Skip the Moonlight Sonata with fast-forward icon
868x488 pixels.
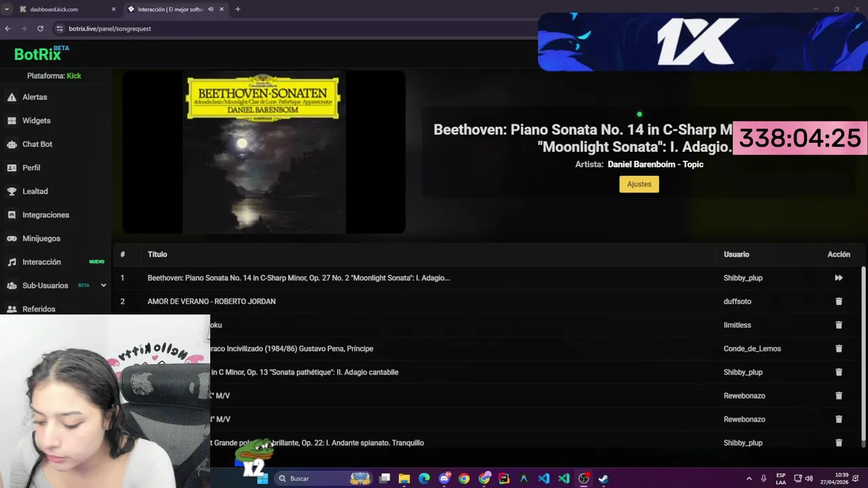click(x=839, y=278)
